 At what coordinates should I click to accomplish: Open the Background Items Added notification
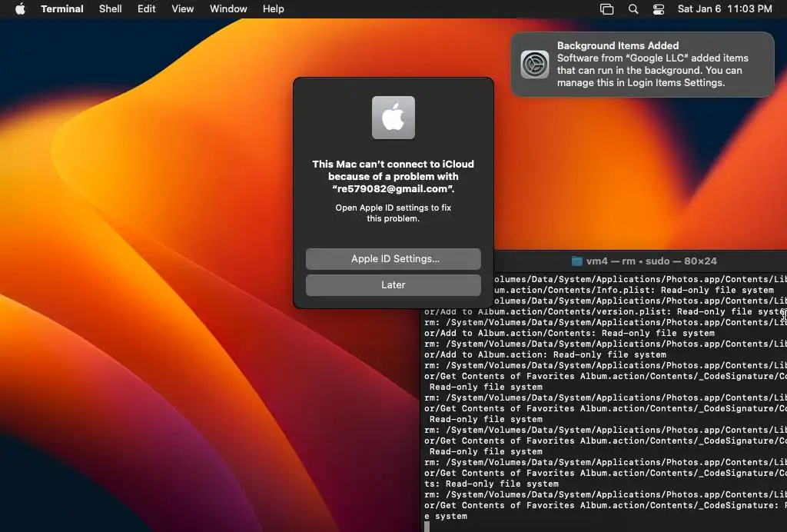point(643,65)
